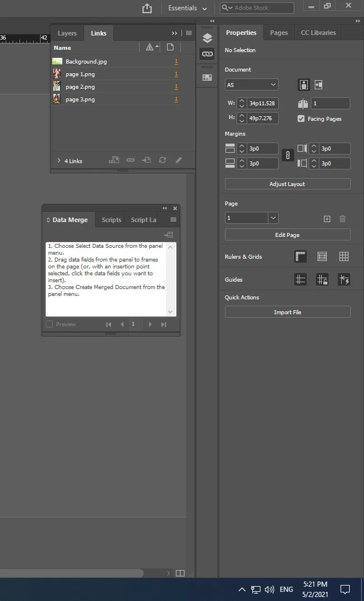Click the taskbar volume icon
Screen dimensions: 364x601
[270, 590]
